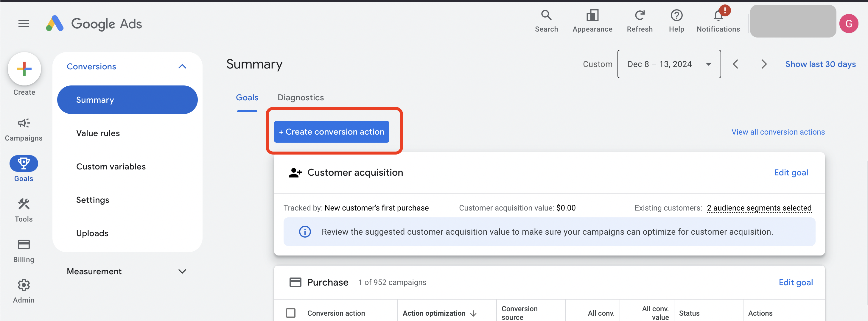
Task: Click View all conversion actions link
Action: coord(778,132)
